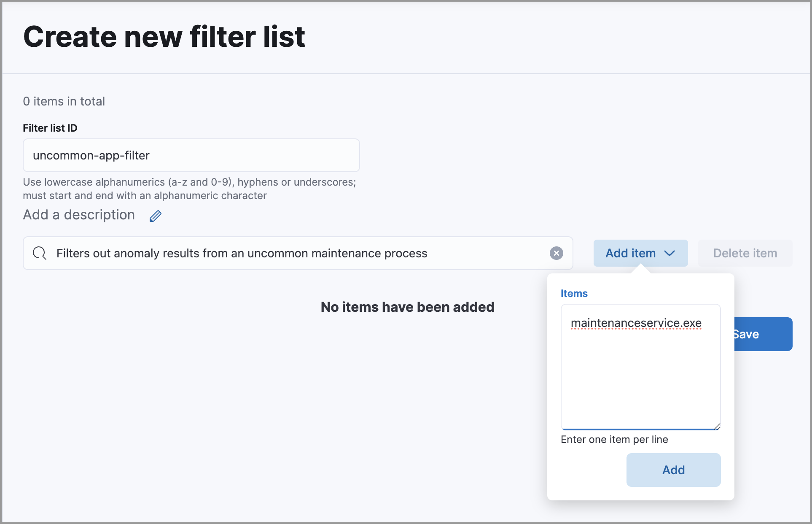Click Add a description link
The height and width of the screenshot is (524, 812).
(x=78, y=215)
